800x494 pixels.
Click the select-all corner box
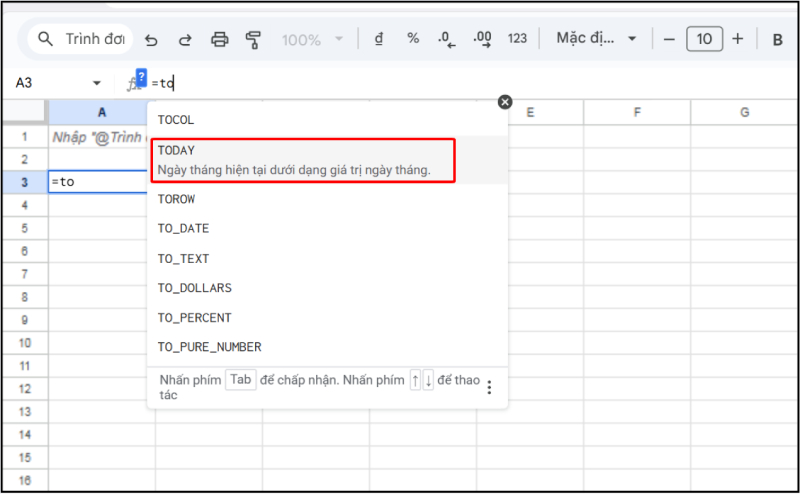click(24, 112)
